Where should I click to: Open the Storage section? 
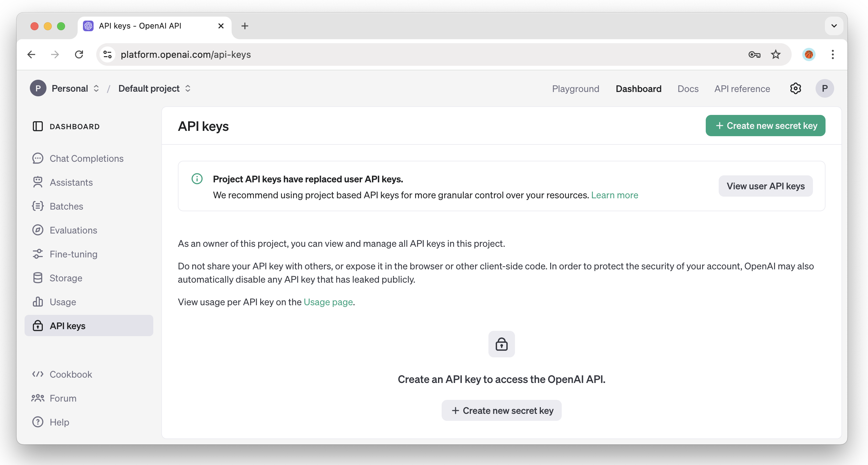tap(66, 278)
